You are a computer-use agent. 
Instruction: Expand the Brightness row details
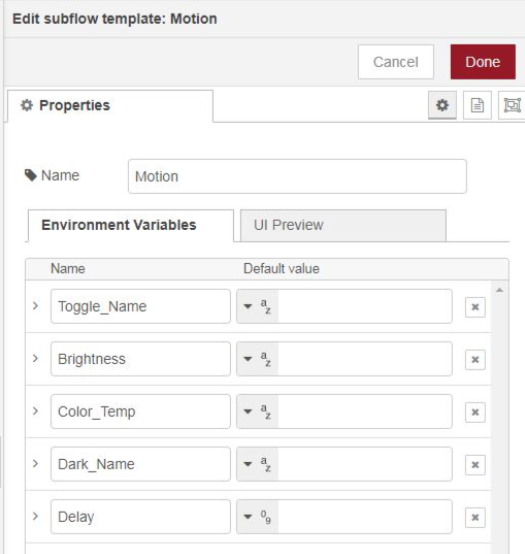coord(35,359)
